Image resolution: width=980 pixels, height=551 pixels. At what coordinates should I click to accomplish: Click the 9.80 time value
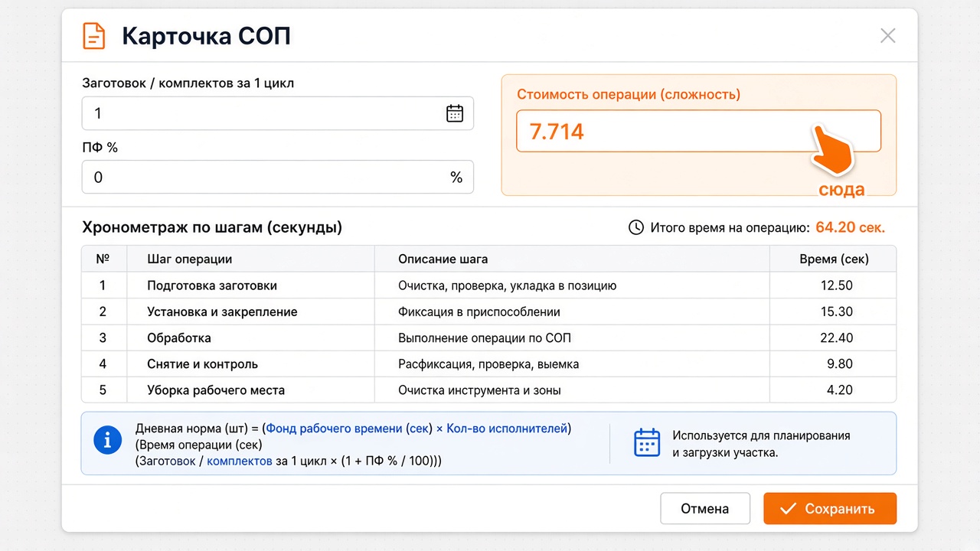839,364
